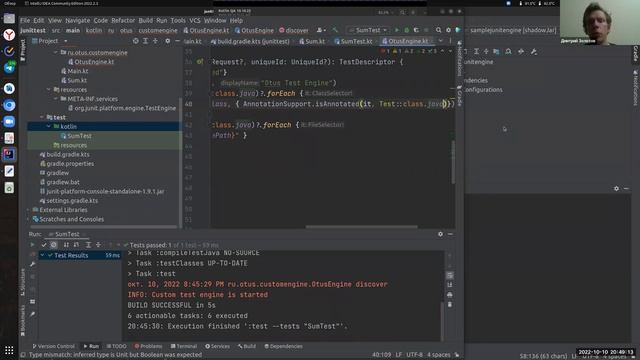Open the TODO tool window
The image size is (640, 360).
(x=116, y=346)
